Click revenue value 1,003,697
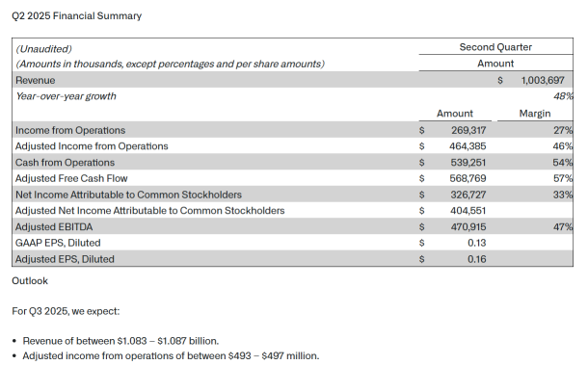The width and height of the screenshot is (588, 365). point(543,80)
